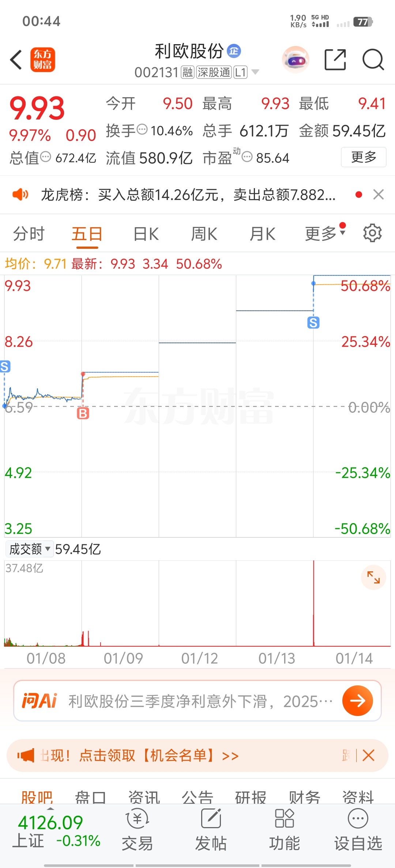The width and height of the screenshot is (395, 868).
Task: Expand the chart to fullscreen
Action: coord(373,577)
